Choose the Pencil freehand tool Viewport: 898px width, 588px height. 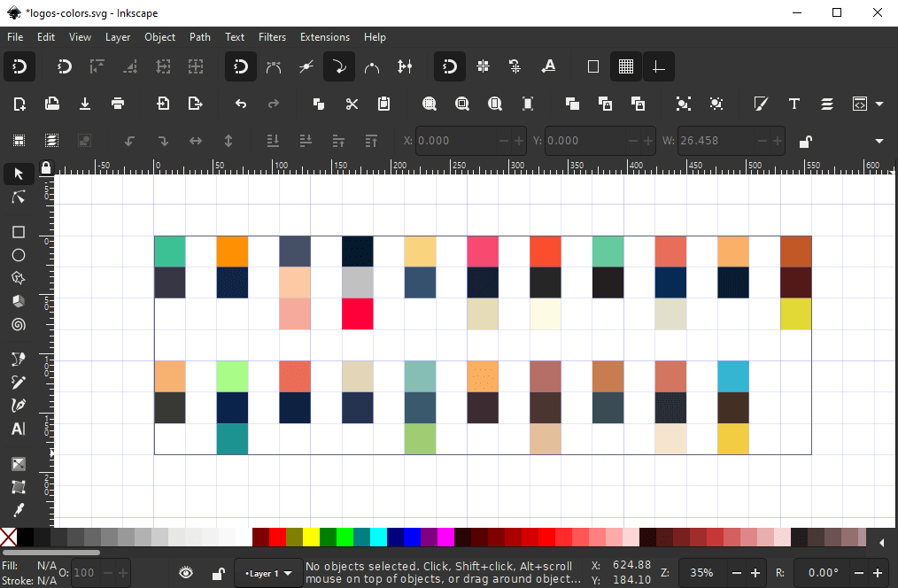pos(19,383)
